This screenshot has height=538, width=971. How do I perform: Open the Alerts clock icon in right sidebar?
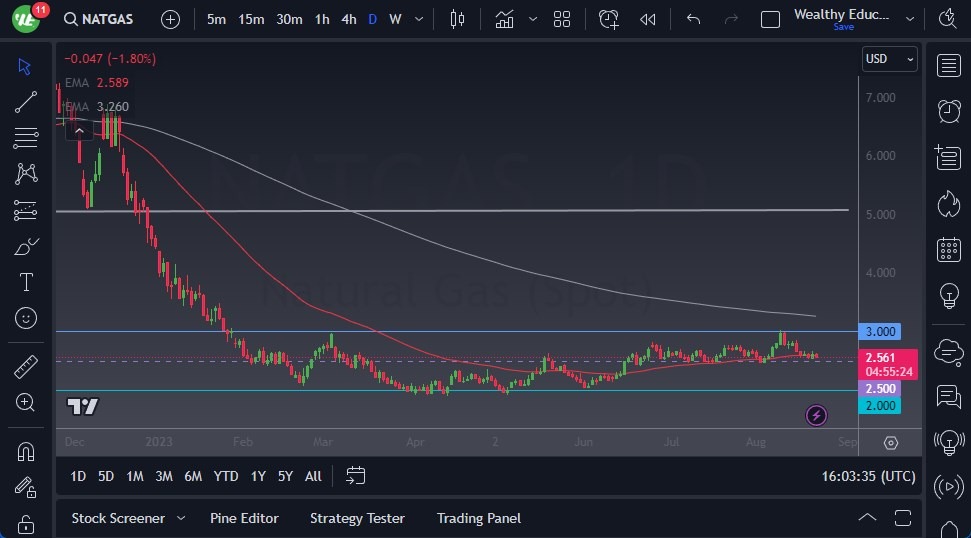coord(948,110)
